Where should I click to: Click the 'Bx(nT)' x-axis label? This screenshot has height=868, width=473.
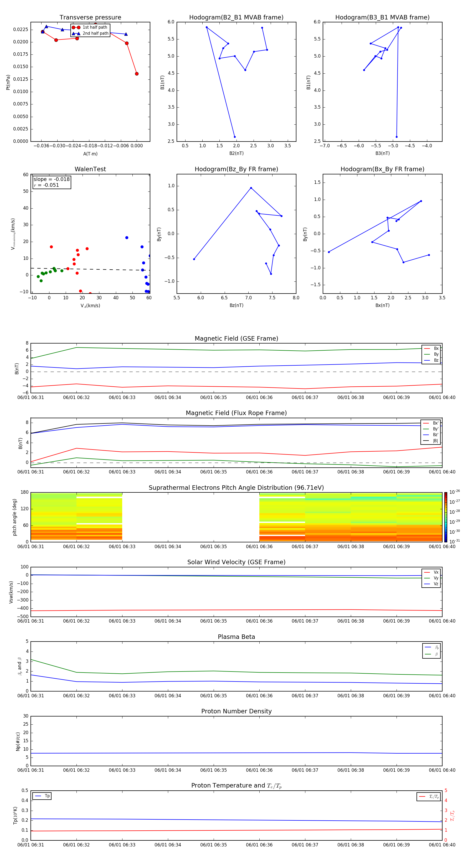click(382, 305)
